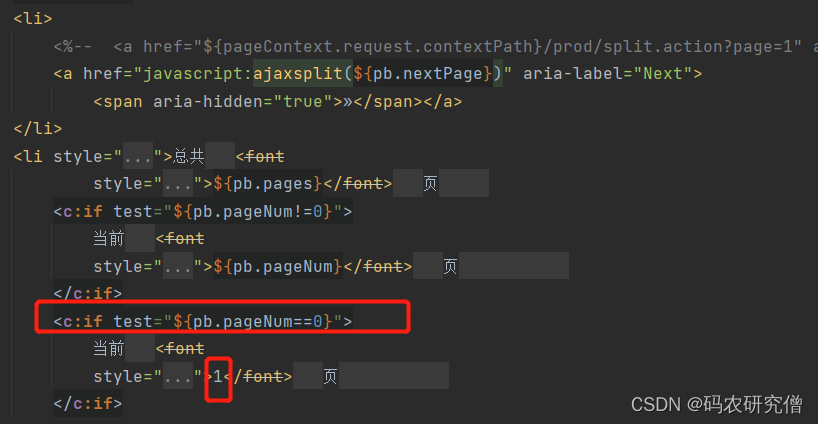This screenshot has height=424, width=818.
Task: Click the 总共 text
Action: 188,156
